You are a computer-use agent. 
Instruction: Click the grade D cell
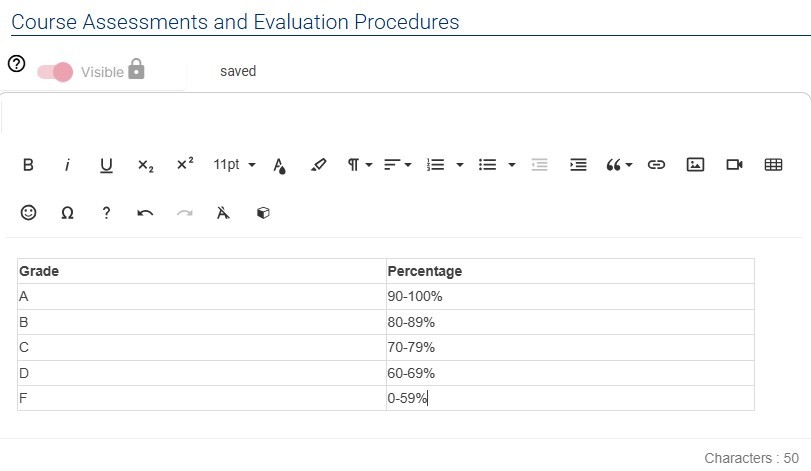click(x=202, y=373)
